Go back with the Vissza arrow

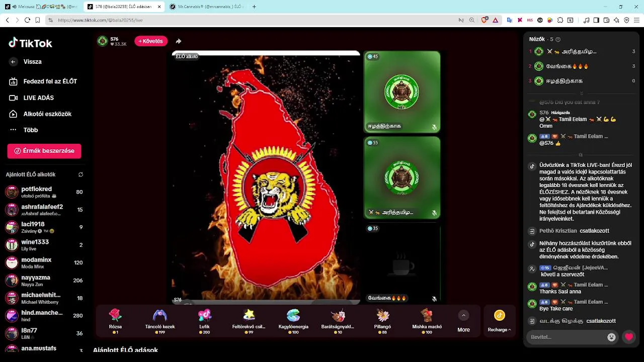[x=14, y=62]
